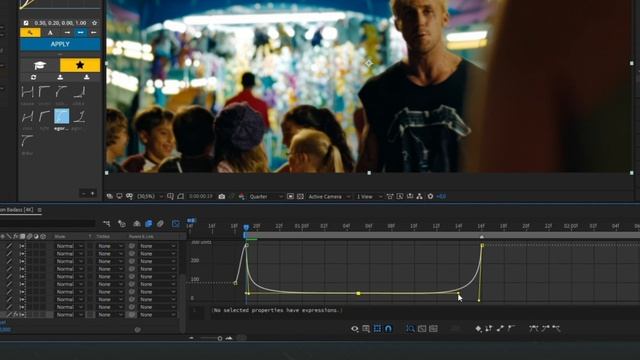Toggle the snap magnet icon in graph editor
Screen dimensions: 640x360
[x=388, y=329]
